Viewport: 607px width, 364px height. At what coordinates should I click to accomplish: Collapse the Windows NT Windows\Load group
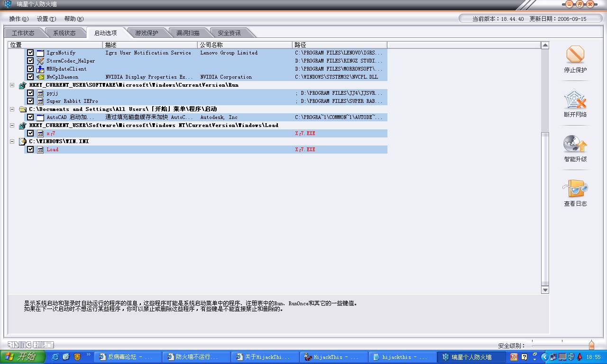[x=12, y=126]
